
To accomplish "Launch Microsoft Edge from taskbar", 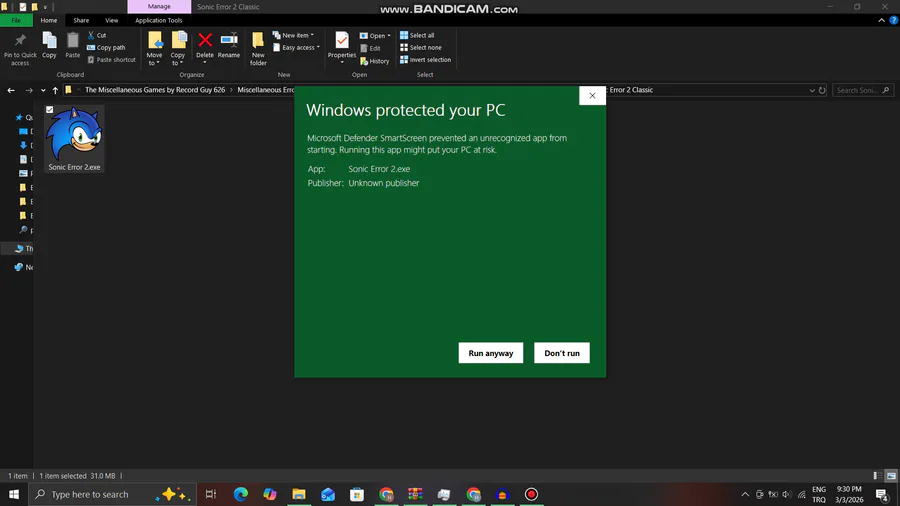I will tap(240, 494).
